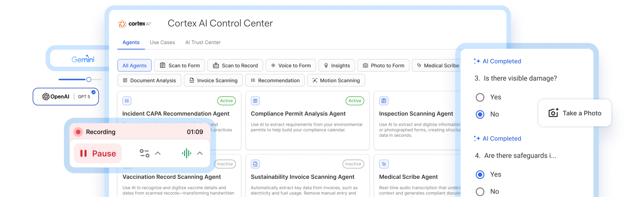
Task: Click the Take a Photo button
Action: click(x=575, y=113)
